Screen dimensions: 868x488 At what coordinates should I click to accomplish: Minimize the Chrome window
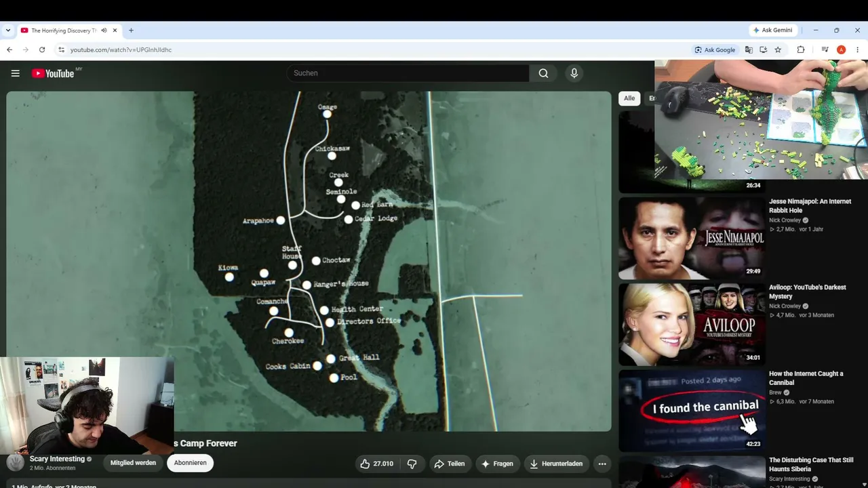816,30
